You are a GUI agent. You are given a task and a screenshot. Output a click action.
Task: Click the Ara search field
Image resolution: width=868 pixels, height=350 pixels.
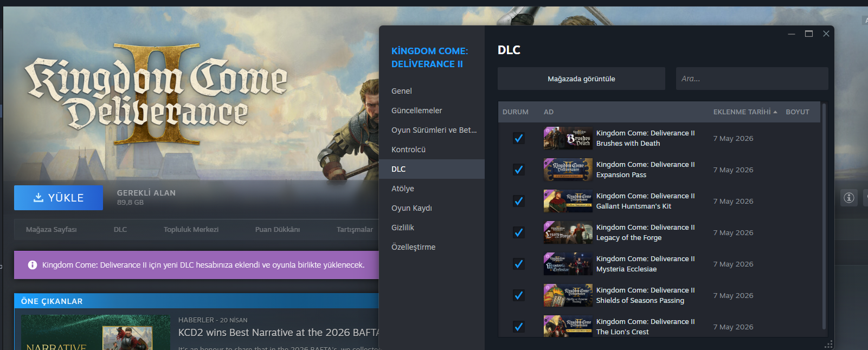point(752,79)
